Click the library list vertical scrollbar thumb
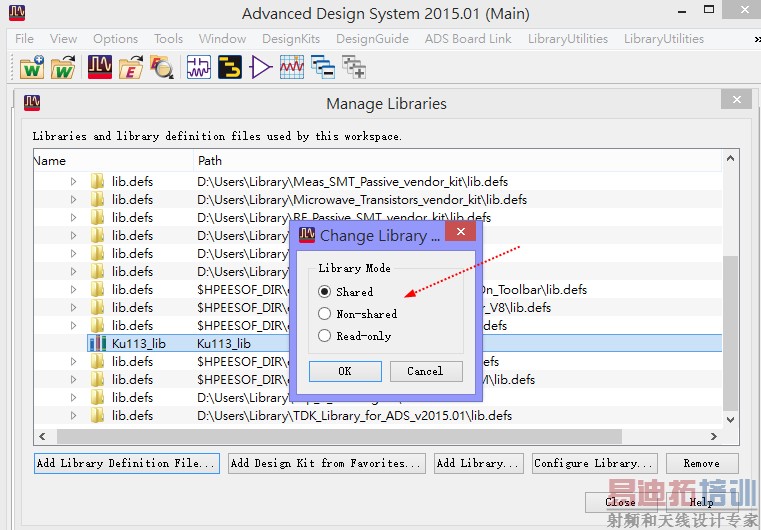Image resolution: width=761 pixels, height=530 pixels. [730, 333]
